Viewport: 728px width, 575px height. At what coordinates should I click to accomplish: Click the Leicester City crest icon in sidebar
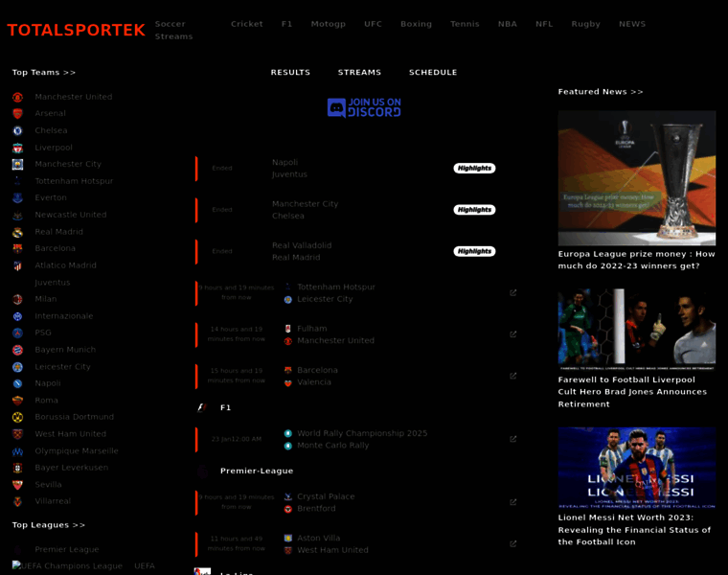[17, 367]
